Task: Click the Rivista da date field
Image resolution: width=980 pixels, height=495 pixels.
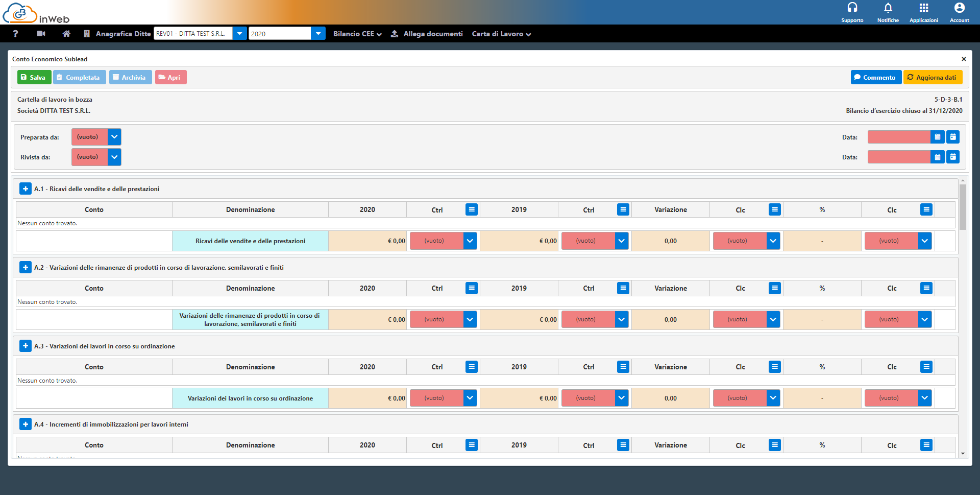Action: tap(899, 157)
